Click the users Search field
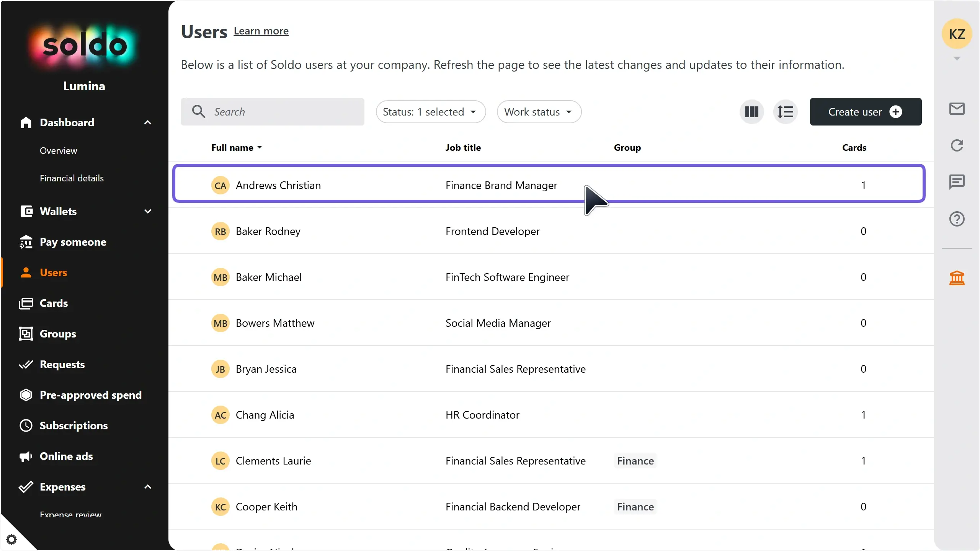The image size is (980, 551). [273, 112]
